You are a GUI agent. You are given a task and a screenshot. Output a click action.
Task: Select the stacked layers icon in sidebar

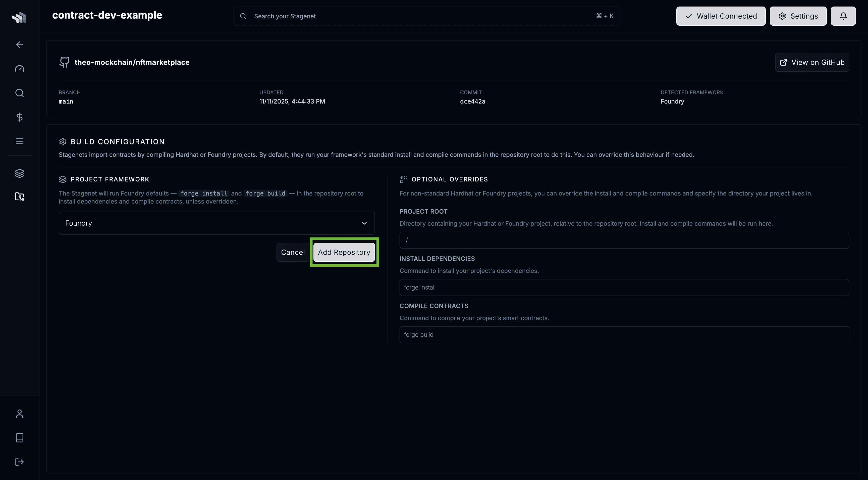[19, 173]
